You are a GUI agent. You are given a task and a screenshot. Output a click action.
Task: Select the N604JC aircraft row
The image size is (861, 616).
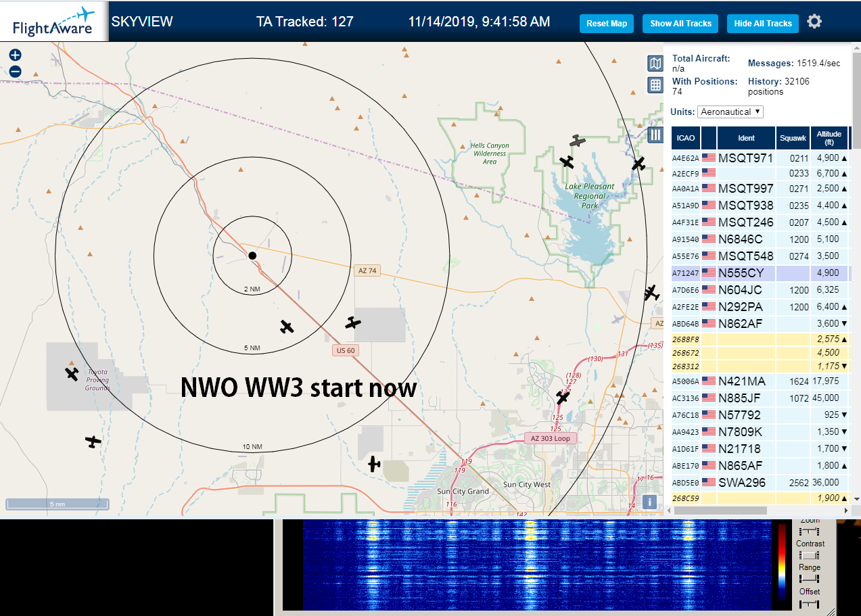[760, 289]
